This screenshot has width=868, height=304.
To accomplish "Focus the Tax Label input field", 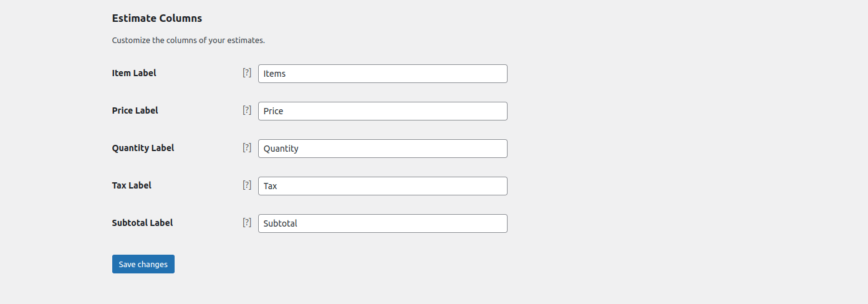I will [x=383, y=186].
